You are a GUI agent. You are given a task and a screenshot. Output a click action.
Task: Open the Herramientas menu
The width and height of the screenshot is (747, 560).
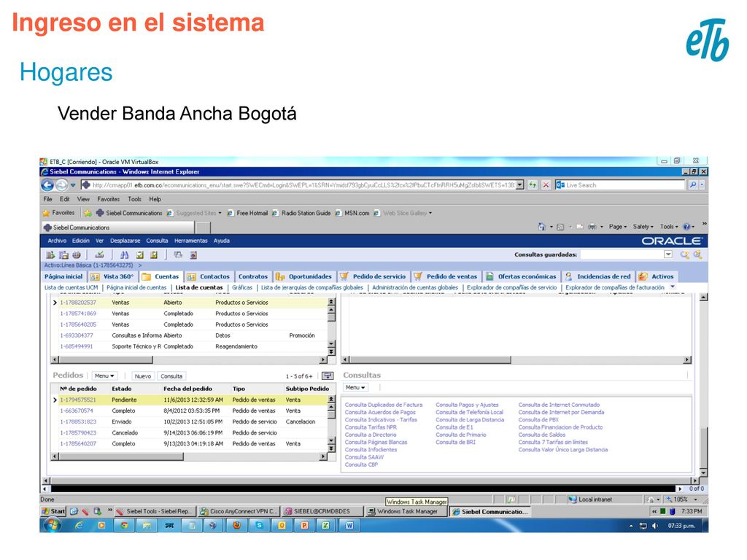coord(190,241)
